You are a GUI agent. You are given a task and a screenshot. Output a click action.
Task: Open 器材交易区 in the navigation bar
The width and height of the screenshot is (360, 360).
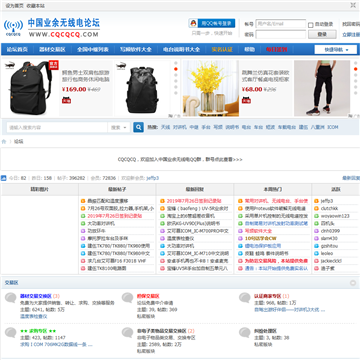pyautogui.click(x=52, y=50)
